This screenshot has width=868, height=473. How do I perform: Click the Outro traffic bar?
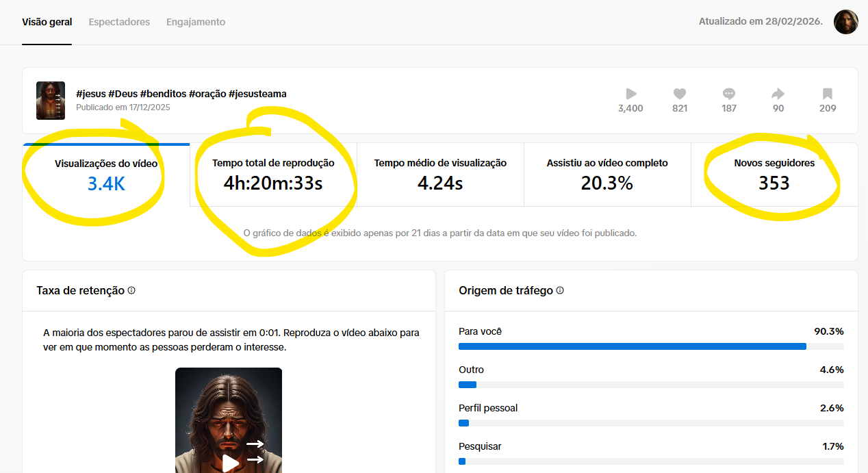click(x=651, y=385)
